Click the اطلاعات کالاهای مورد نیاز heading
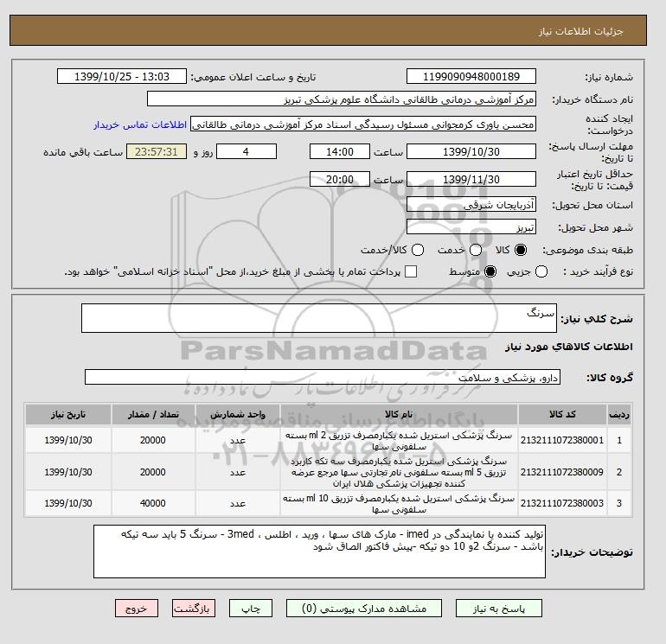This screenshot has width=666, height=644. click(569, 347)
